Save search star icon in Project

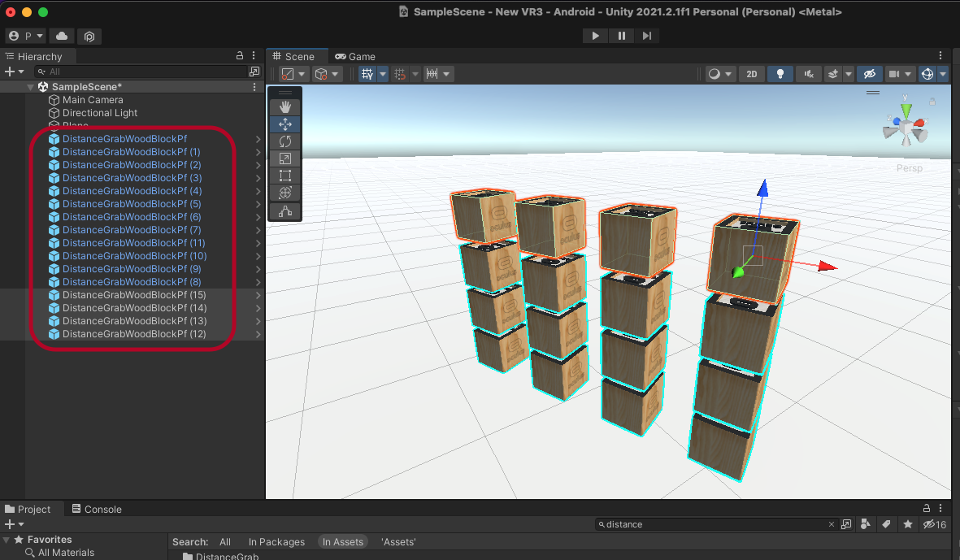pyautogui.click(x=908, y=524)
